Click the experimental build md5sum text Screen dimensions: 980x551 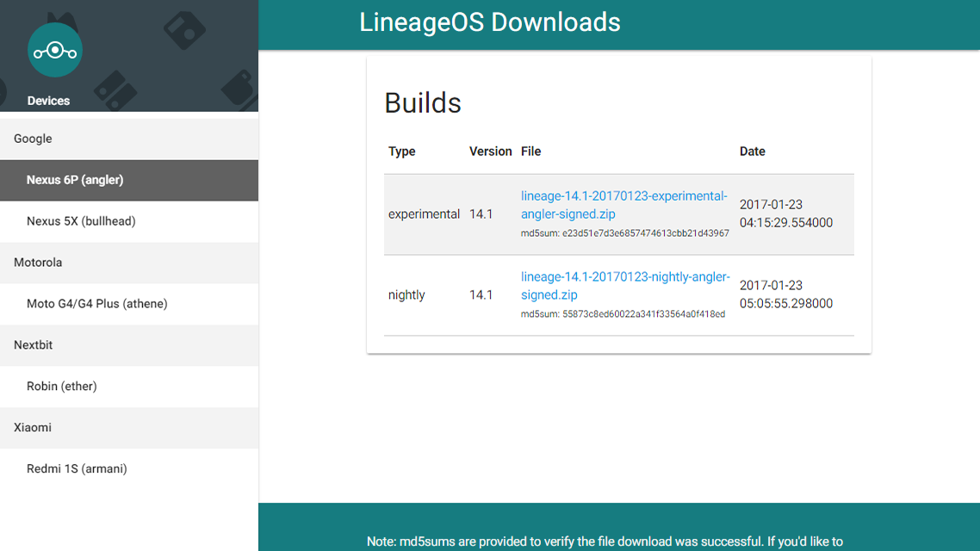pyautogui.click(x=625, y=233)
